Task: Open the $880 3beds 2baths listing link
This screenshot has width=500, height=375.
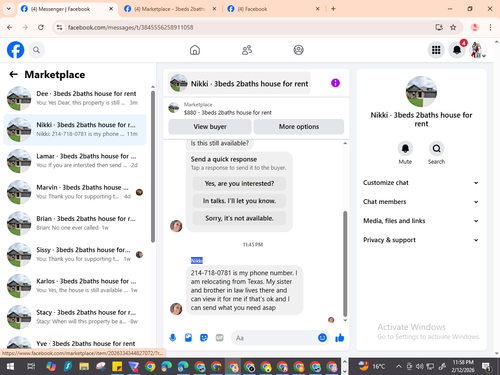Action: pos(228,113)
